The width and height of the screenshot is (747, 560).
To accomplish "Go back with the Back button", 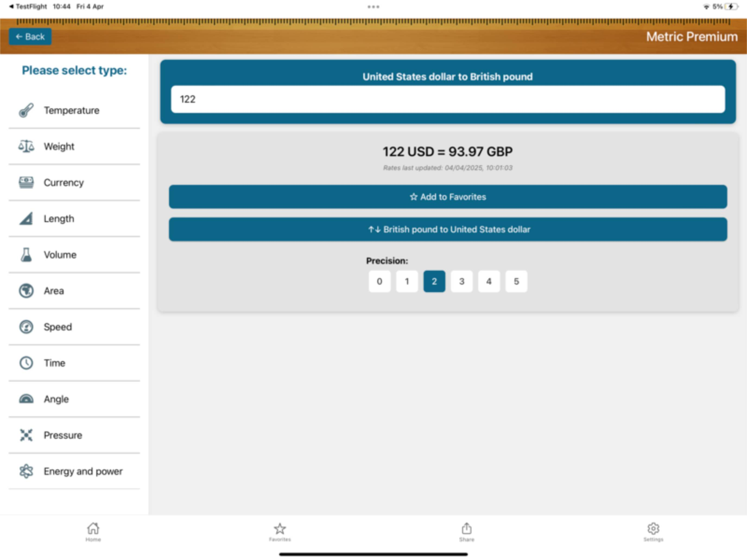I will pyautogui.click(x=30, y=36).
